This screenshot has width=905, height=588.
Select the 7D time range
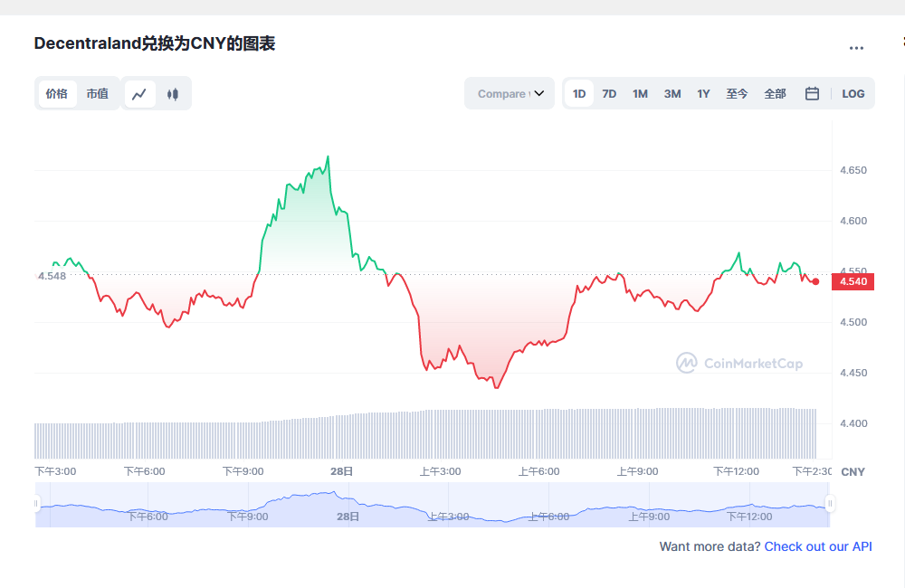tap(609, 93)
